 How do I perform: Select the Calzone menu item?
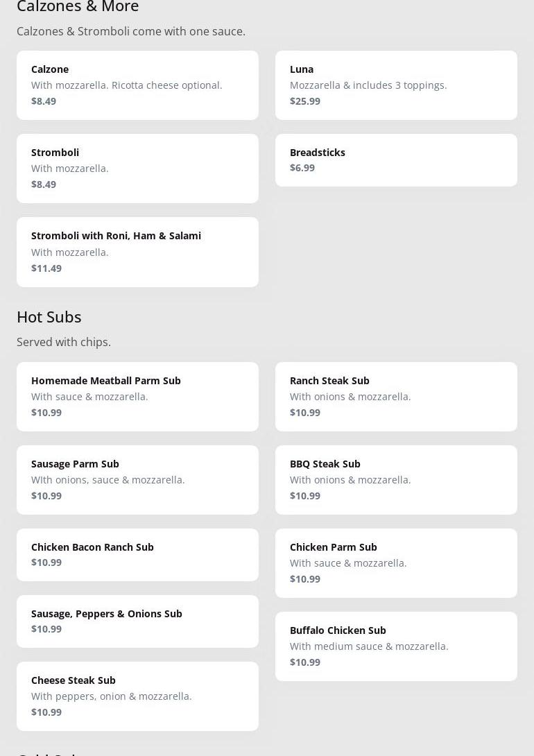point(137,85)
